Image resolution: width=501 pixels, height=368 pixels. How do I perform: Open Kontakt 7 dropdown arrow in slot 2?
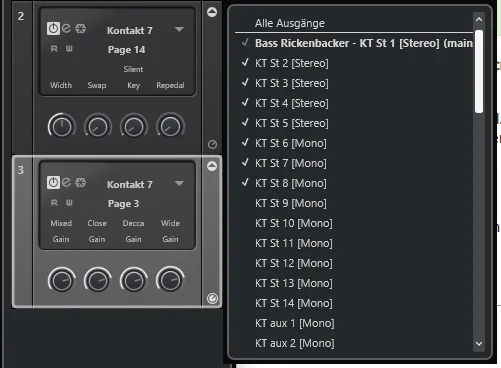pos(179,29)
